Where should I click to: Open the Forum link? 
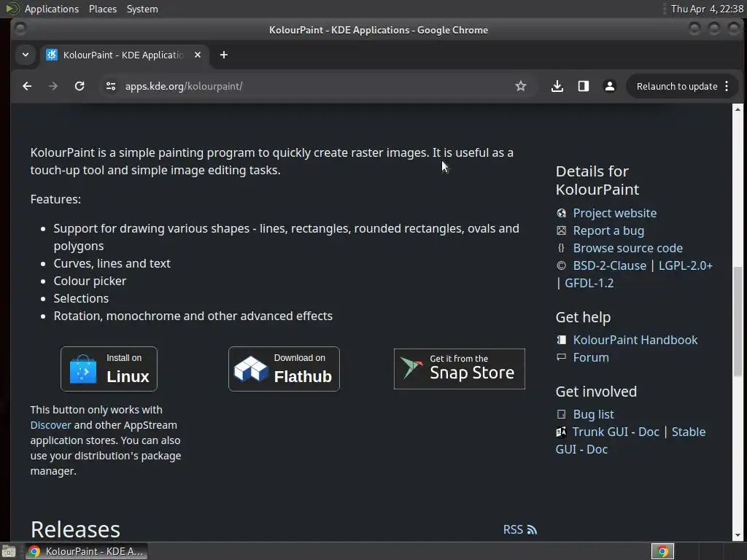pyautogui.click(x=591, y=357)
